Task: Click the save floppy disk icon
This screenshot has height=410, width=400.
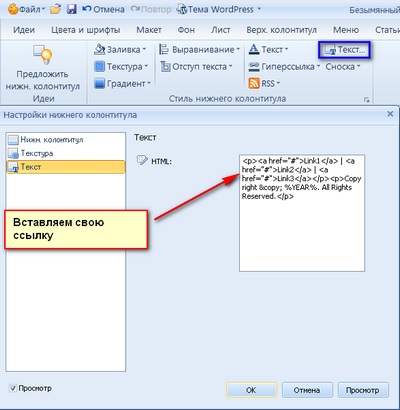Action: (72, 9)
